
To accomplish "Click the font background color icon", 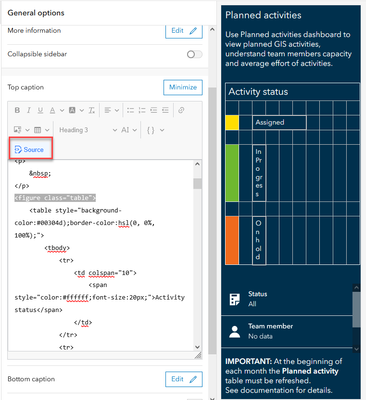I will tap(72, 110).
